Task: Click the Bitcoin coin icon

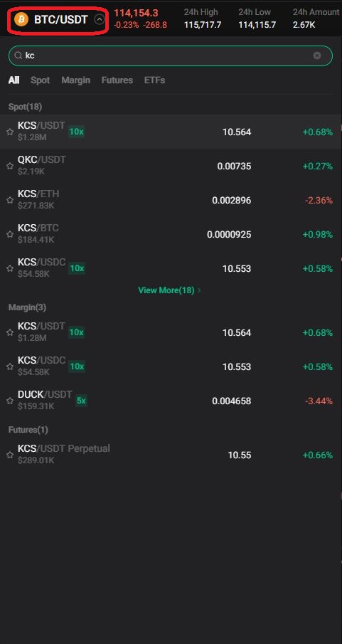Action: coord(21,19)
